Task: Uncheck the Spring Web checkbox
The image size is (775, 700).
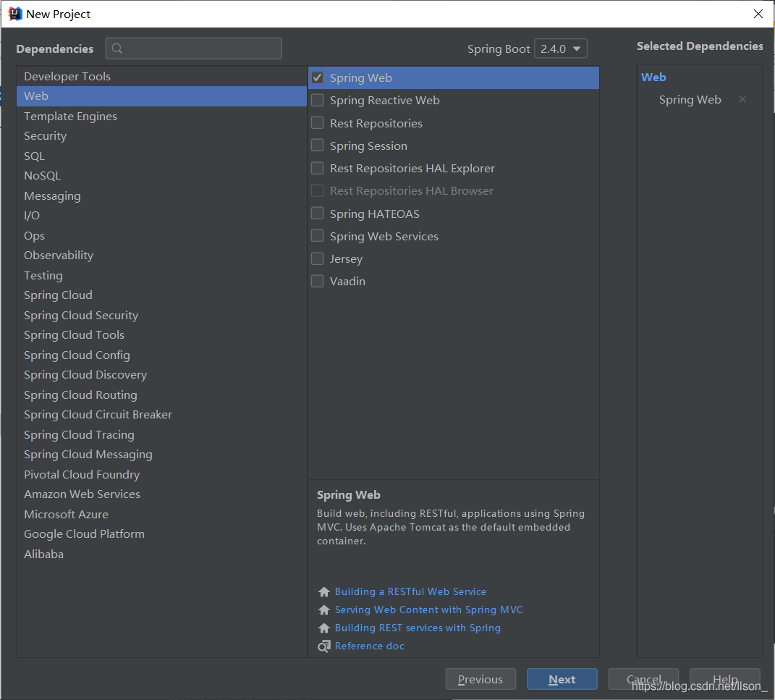Action: 317,78
